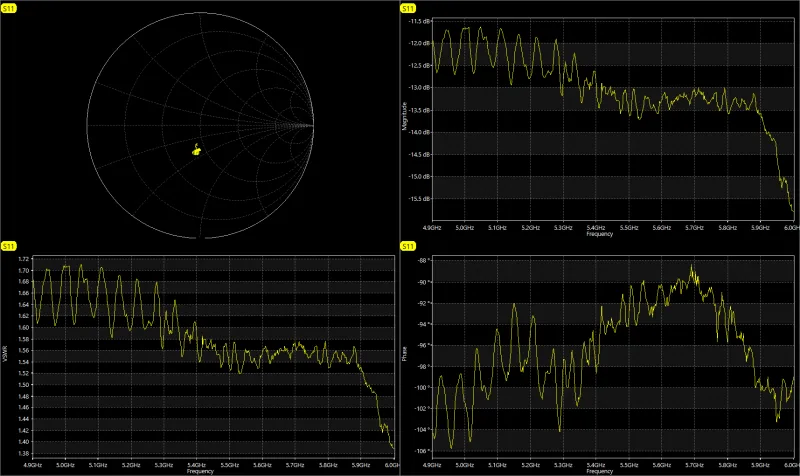Image resolution: width=800 pixels, height=476 pixels.
Task: Click the -88° tick on the Phase axis
Action: [424, 260]
